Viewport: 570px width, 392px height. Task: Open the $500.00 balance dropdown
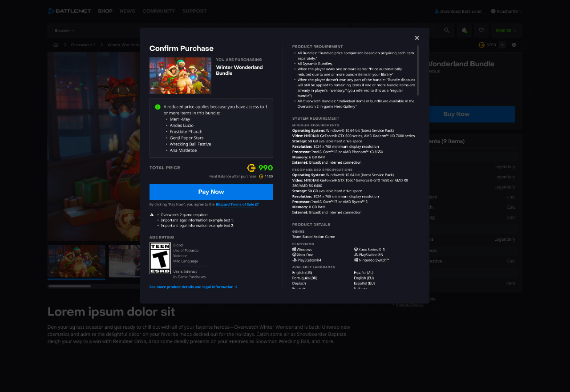point(506,31)
